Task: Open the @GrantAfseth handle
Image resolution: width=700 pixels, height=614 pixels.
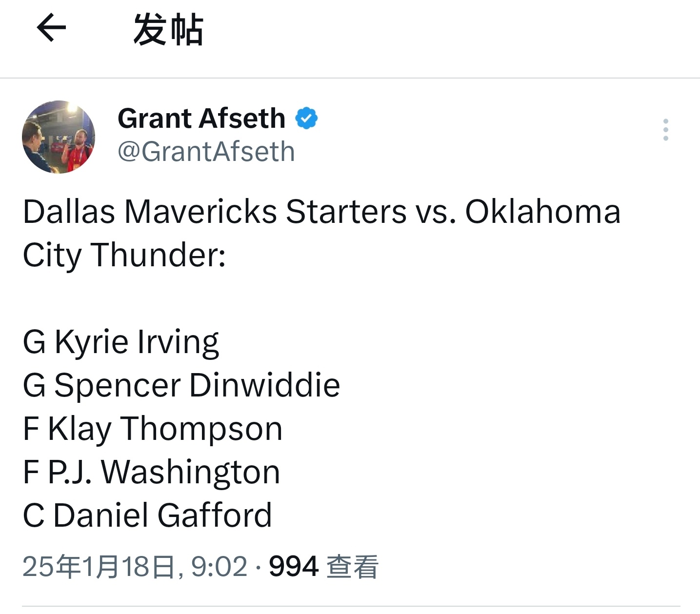Action: pyautogui.click(x=206, y=152)
